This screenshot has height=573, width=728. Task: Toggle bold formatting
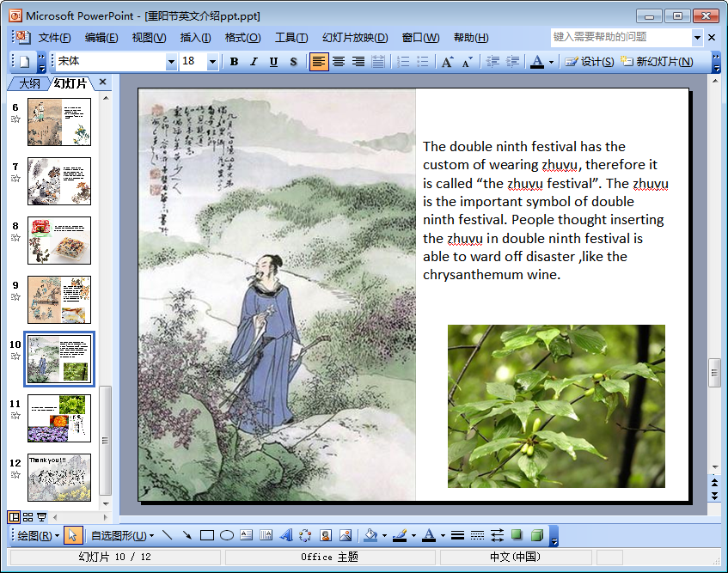[x=234, y=62]
